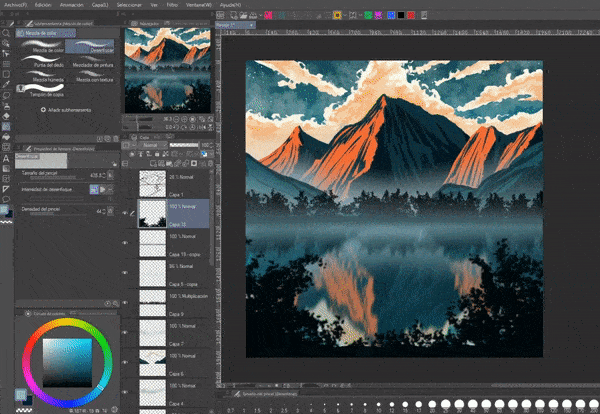Click layer opacity slider
This screenshot has height=414, width=600.
tap(184, 145)
